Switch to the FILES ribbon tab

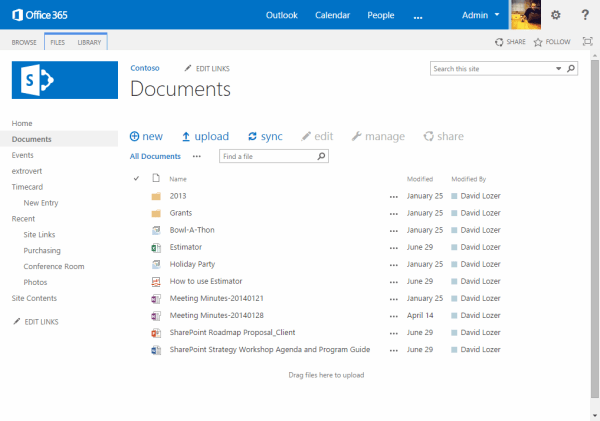point(57,42)
